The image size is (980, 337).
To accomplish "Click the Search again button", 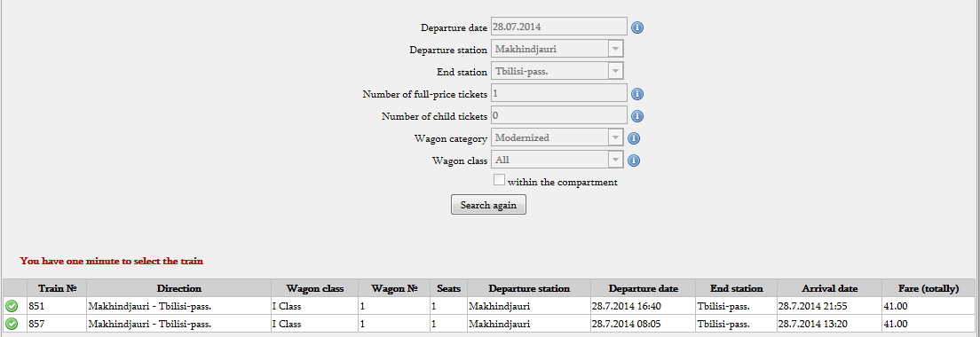I will (489, 205).
